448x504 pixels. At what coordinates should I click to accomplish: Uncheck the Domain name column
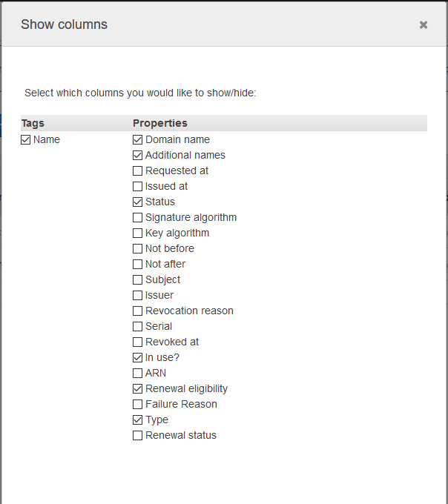pos(137,139)
